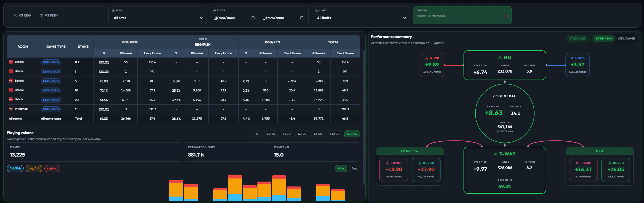The width and height of the screenshot is (644, 203).
Task: Open the end date calendar picker icon
Action: pyautogui.click(x=302, y=18)
